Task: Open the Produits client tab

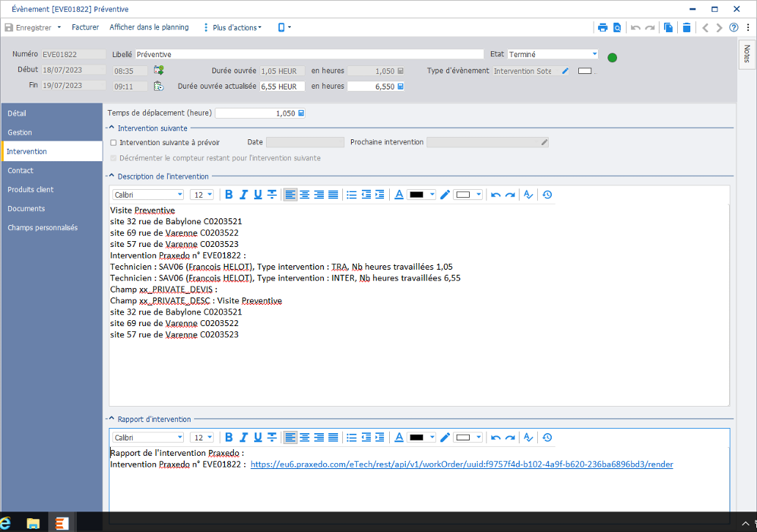Action: pyautogui.click(x=52, y=190)
